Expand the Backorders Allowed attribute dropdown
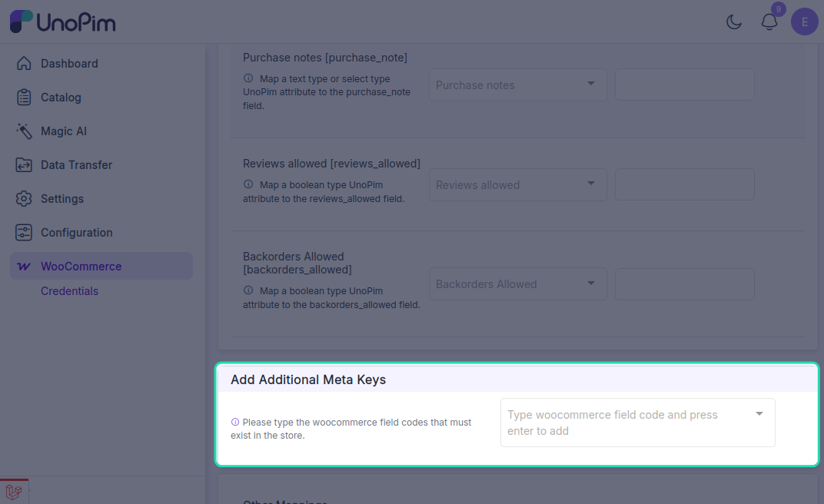The height and width of the screenshot is (504, 824). click(517, 284)
